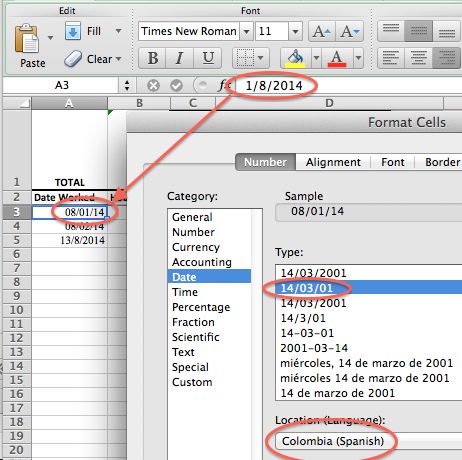The height and width of the screenshot is (460, 462).
Task: Open the font size dropdown arrow
Action: click(x=295, y=31)
